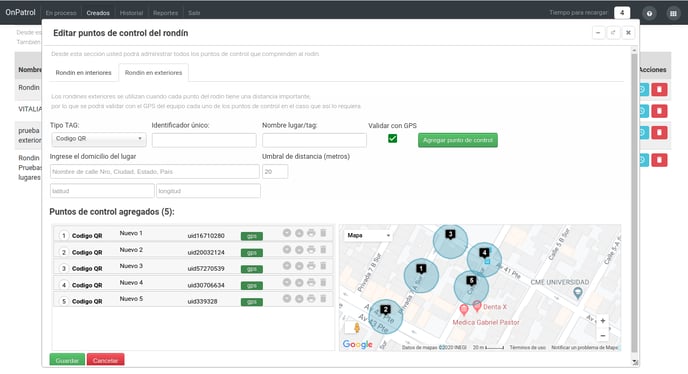Click Notificar un problema de Maps link
The height and width of the screenshot is (374, 688).
(x=584, y=347)
